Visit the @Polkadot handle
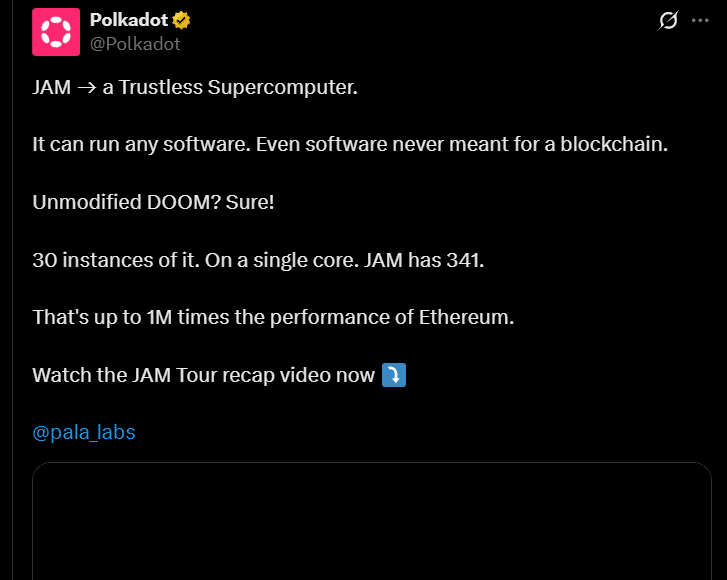Image resolution: width=727 pixels, height=580 pixels. pos(135,44)
